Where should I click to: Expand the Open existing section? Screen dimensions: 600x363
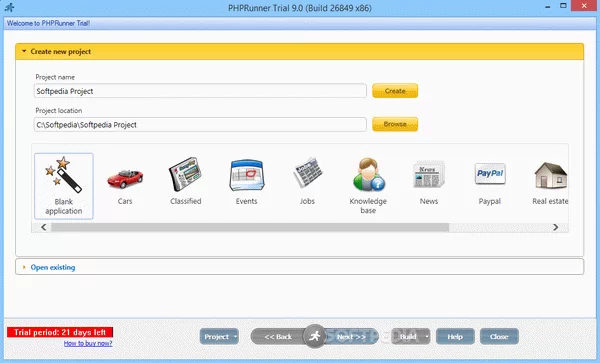pyautogui.click(x=24, y=267)
